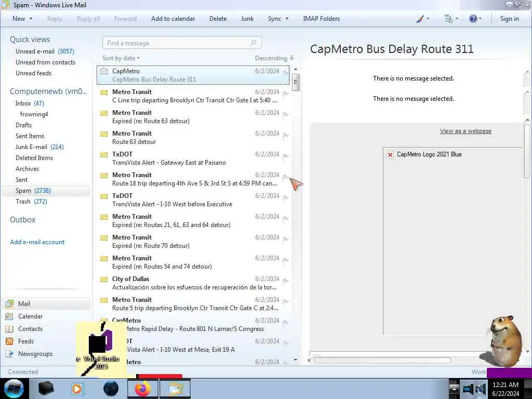The width and height of the screenshot is (532, 399).
Task: Flag the TransVista I-10 West before Executive message
Action: [x=286, y=198]
